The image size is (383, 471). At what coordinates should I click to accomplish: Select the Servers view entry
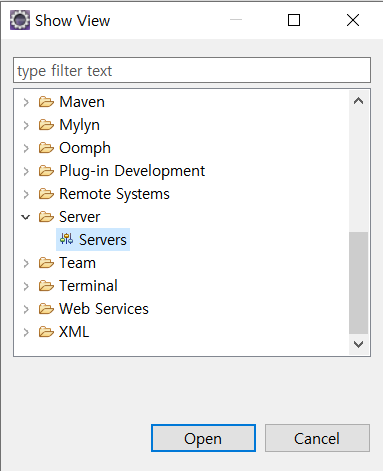pyautogui.click(x=93, y=239)
